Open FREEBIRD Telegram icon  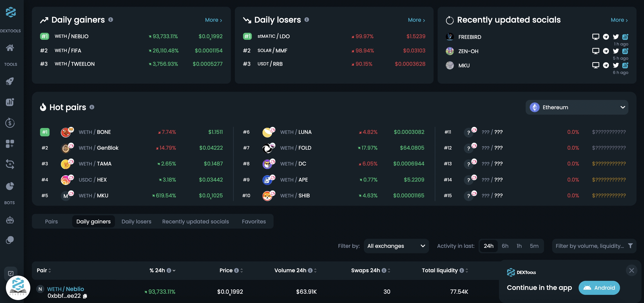point(606,37)
